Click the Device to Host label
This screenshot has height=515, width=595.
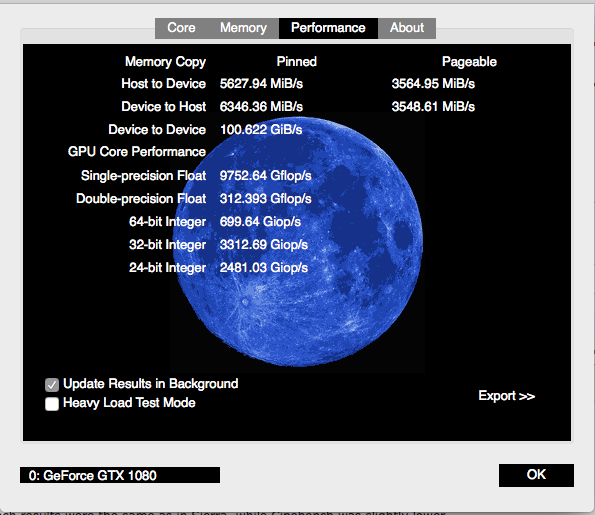(x=164, y=107)
